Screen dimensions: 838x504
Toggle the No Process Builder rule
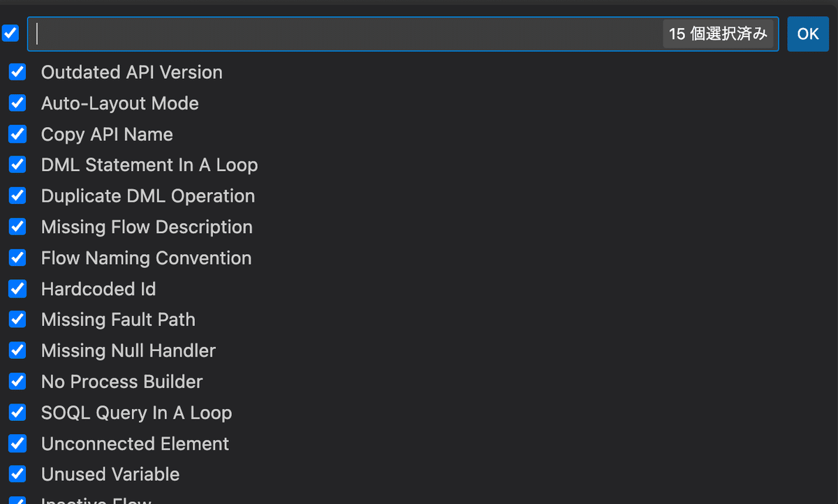click(17, 381)
